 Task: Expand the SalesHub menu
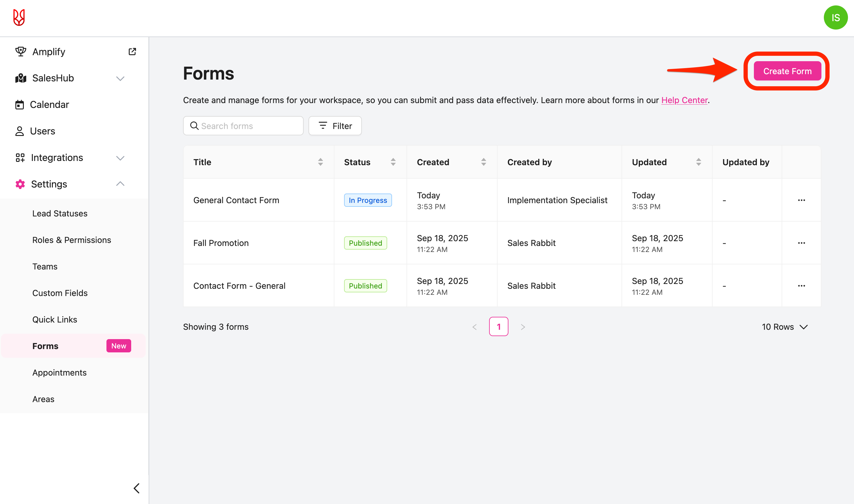pos(120,78)
